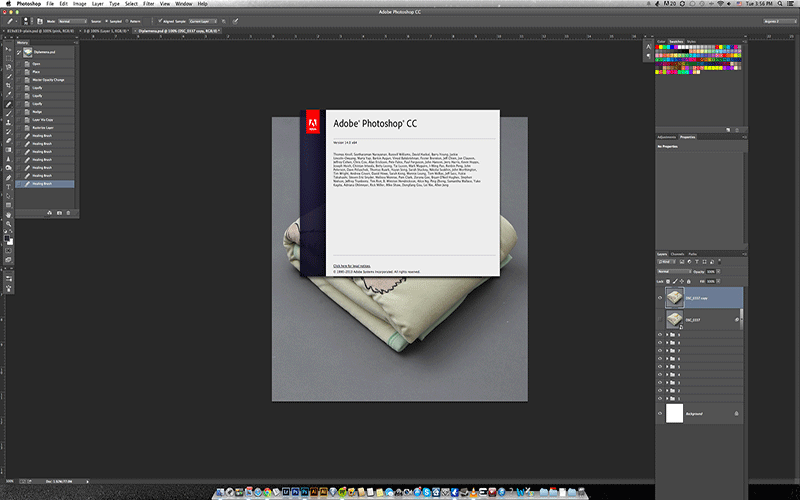Screen dimensions: 800x500
Task: Select the Horizontal Type tool
Action: (9, 186)
